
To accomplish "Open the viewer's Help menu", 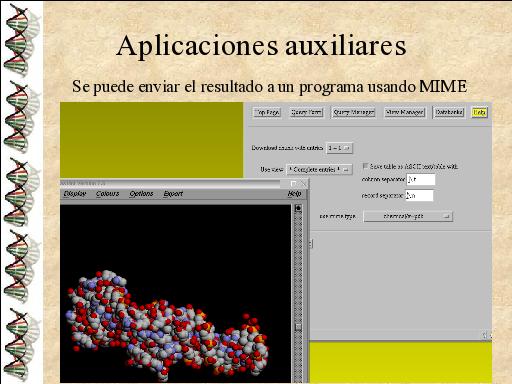I will [x=294, y=194].
